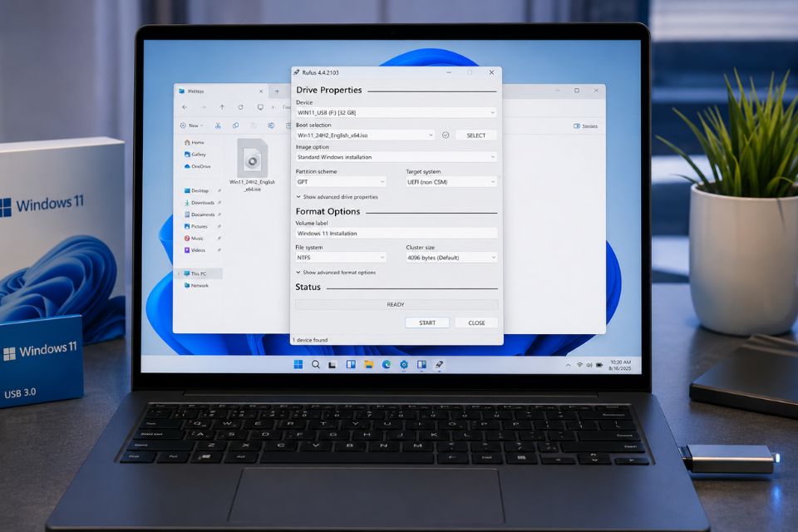Image resolution: width=798 pixels, height=532 pixels.
Task: Click the READY status progress bar
Action: [x=397, y=304]
